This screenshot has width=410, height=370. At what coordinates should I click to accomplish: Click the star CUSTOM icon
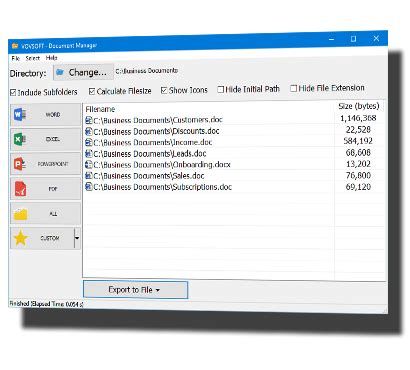click(x=20, y=238)
